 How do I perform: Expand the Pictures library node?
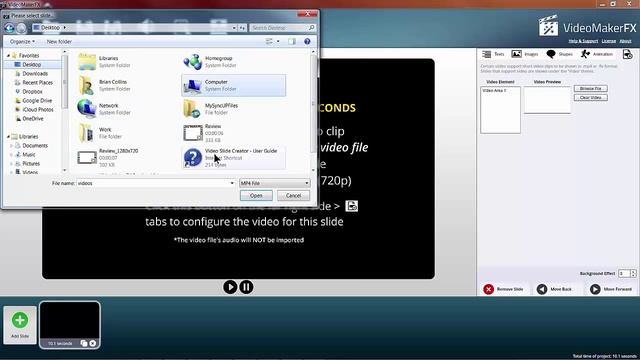(x=11, y=163)
